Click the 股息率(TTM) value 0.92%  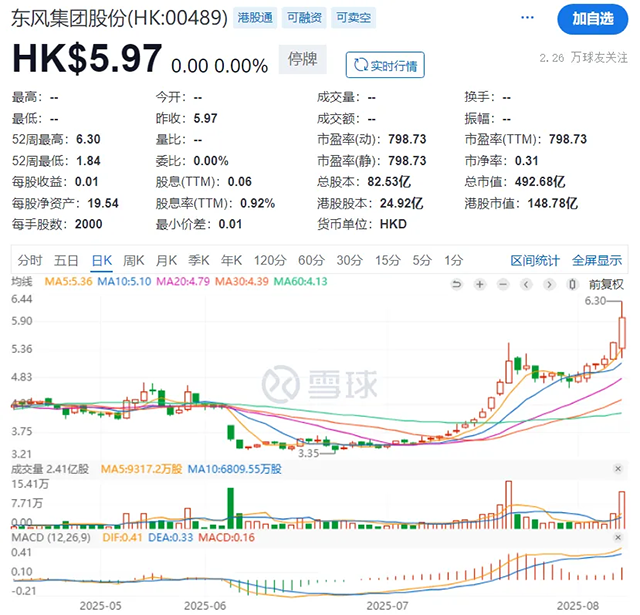pos(258,203)
